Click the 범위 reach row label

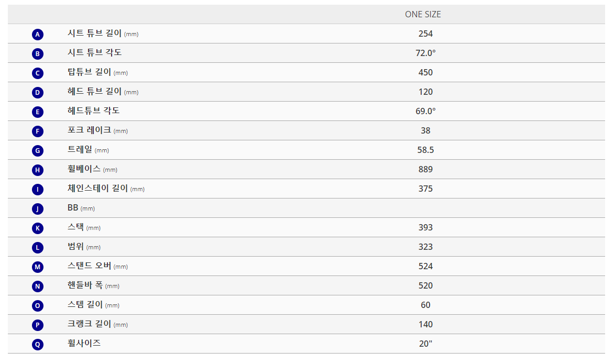point(75,246)
